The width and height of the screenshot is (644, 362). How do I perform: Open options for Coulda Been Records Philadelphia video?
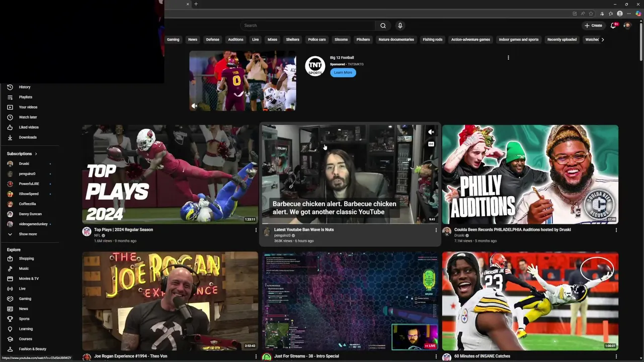[616, 230]
